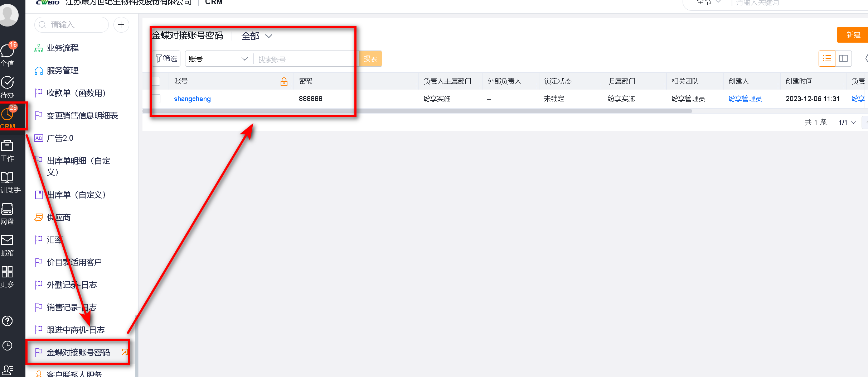Click the 共 1 条 record count
Screen dimensions: 868x377
click(816, 122)
